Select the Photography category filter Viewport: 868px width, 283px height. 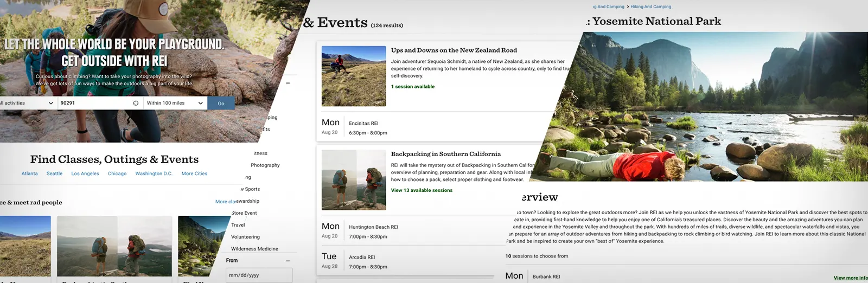point(265,165)
